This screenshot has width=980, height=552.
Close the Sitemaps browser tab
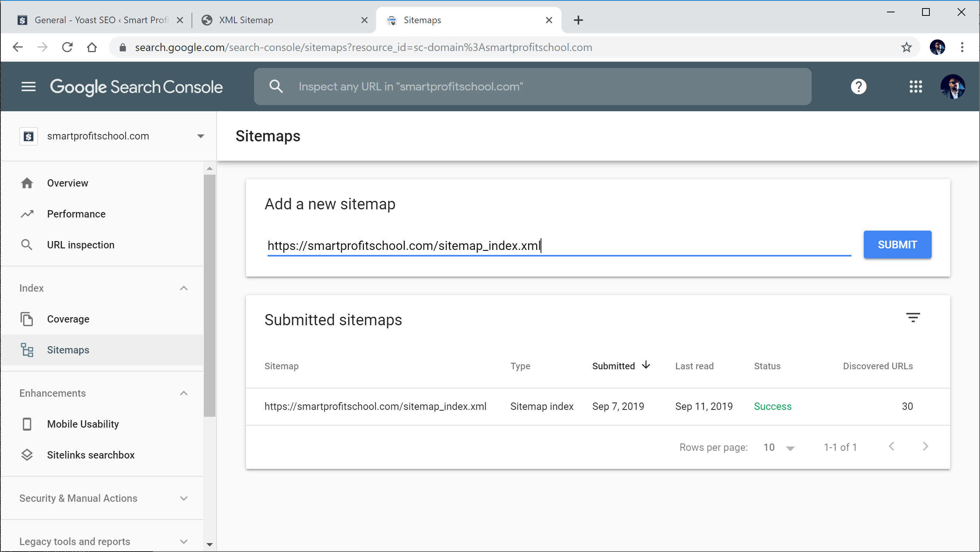pyautogui.click(x=549, y=20)
